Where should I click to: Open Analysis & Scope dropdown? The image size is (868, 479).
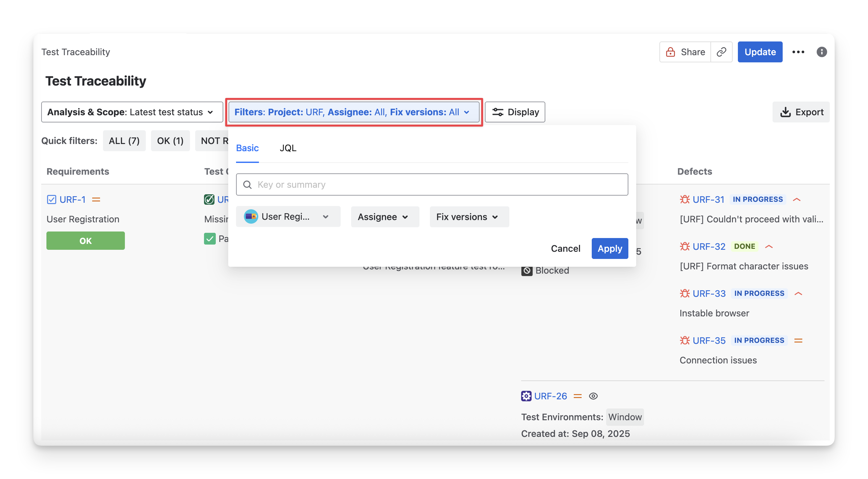click(x=132, y=112)
